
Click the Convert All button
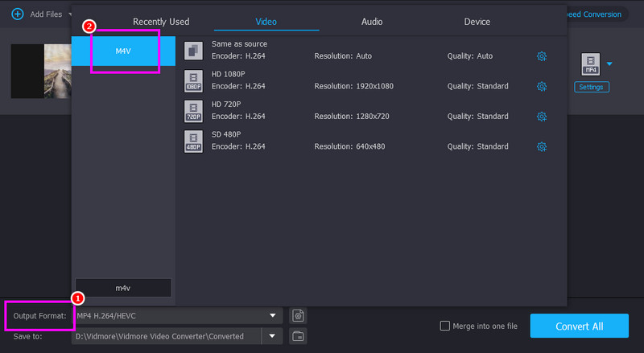(579, 326)
